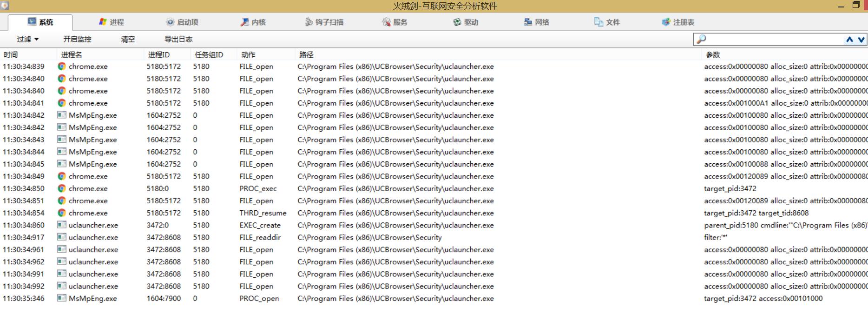Click 导出日志 to export logs
The height and width of the screenshot is (327, 868).
178,39
